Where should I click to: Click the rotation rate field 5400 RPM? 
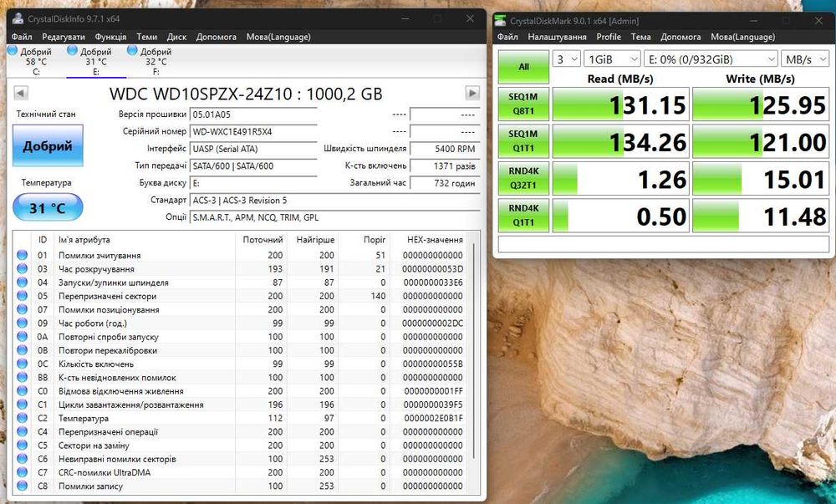point(446,149)
